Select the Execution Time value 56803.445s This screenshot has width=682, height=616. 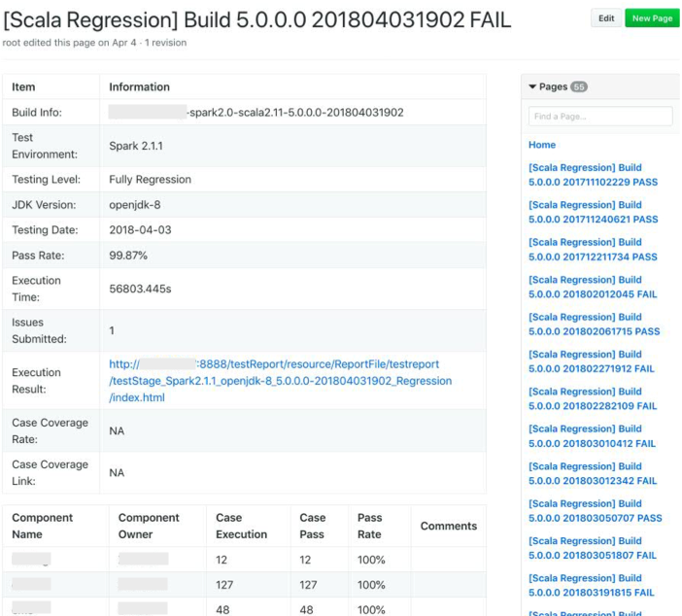click(x=140, y=289)
